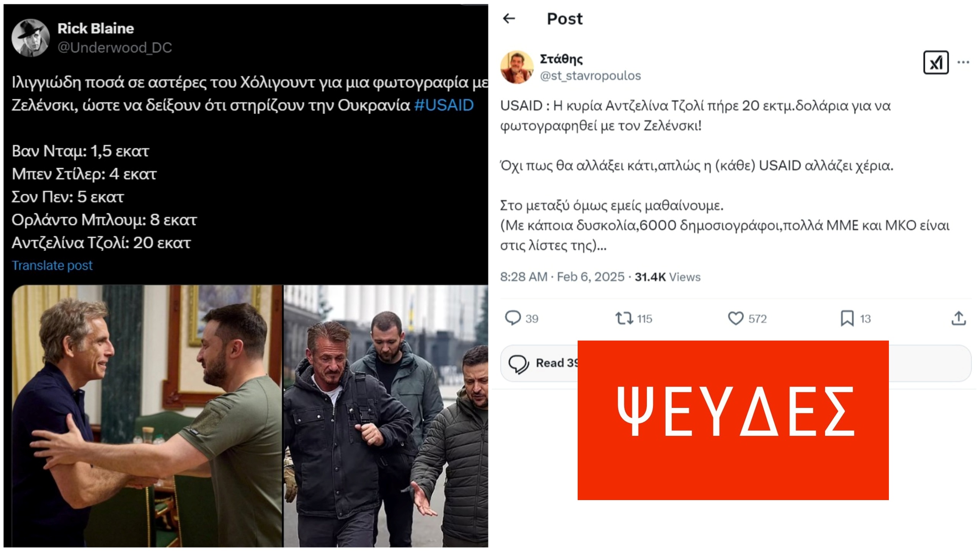Viewport: 980px width, 551px height.
Task: Open the Grok xAI icon on the post
Action: click(x=936, y=62)
